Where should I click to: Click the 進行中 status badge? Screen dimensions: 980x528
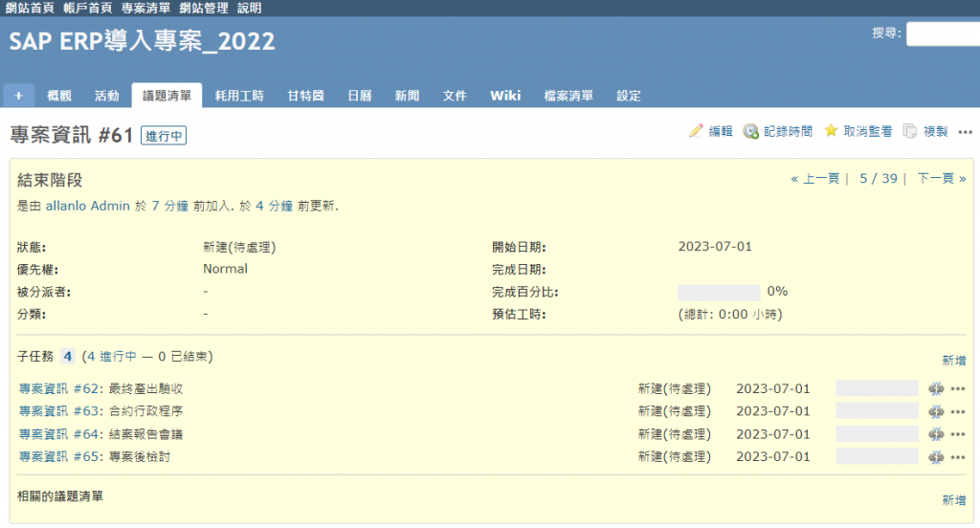coord(164,136)
